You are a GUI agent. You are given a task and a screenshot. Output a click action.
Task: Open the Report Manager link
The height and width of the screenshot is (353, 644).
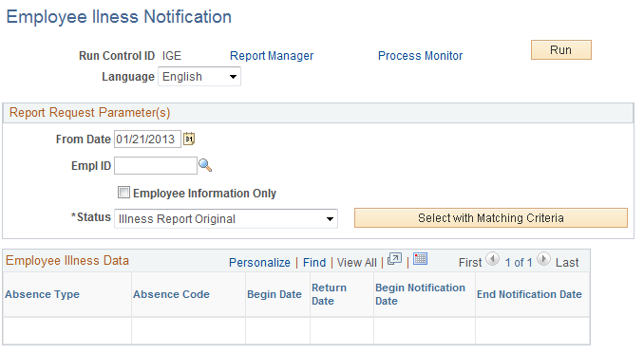[x=272, y=56]
